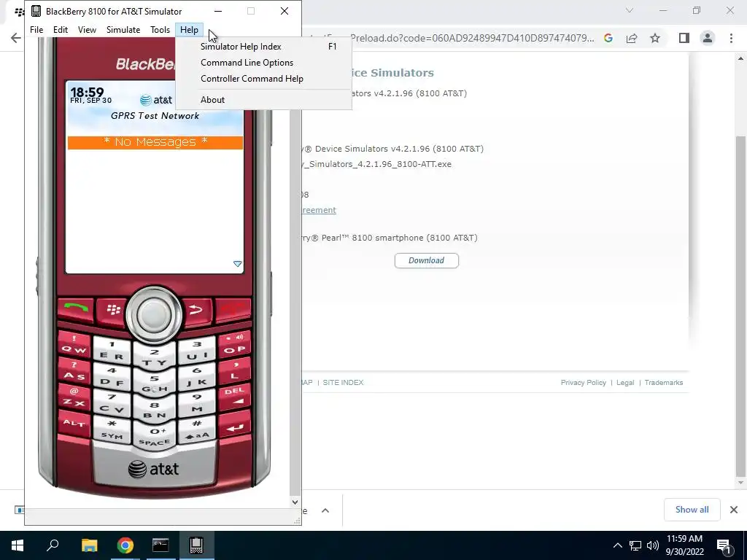Tap the Escape back-arrow key on phone

pyautogui.click(x=196, y=311)
